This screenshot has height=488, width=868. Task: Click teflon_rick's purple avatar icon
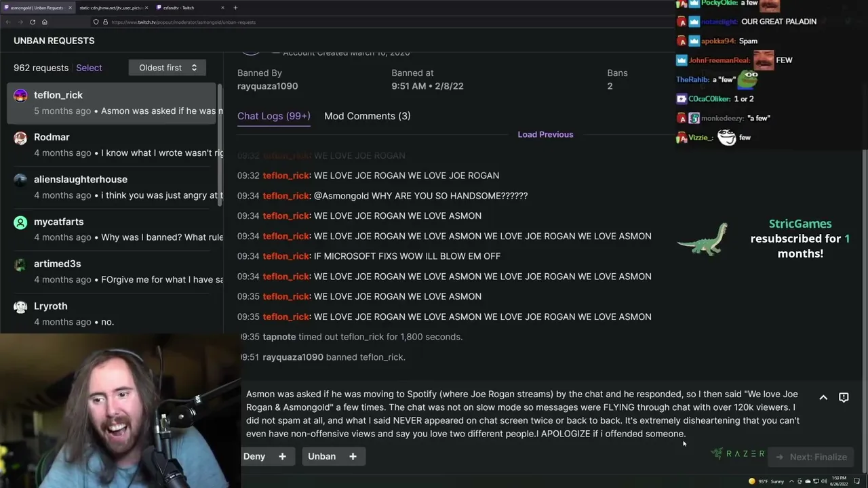[x=20, y=96]
